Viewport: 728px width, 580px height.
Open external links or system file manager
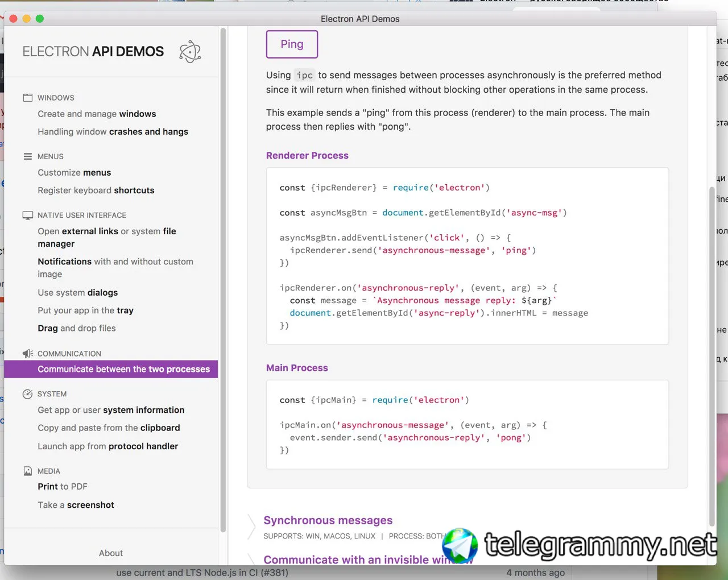tap(107, 238)
